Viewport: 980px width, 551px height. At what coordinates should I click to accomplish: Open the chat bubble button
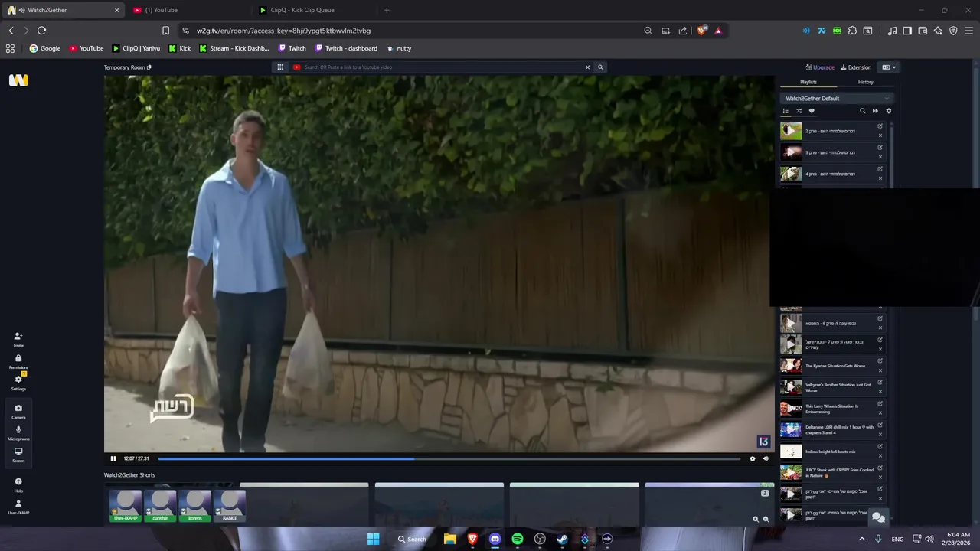tap(878, 517)
